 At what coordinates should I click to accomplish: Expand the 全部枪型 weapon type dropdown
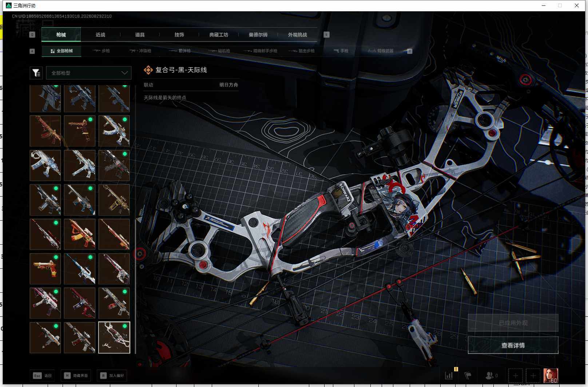point(88,73)
